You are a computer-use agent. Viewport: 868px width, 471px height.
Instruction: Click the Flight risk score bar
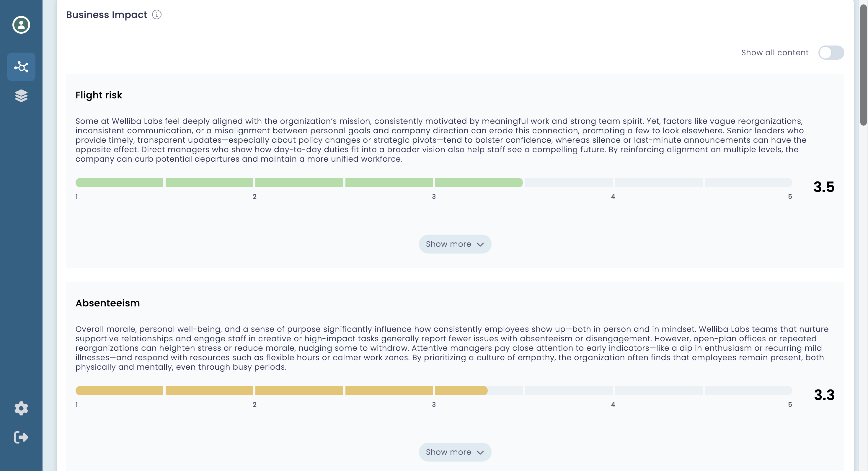pyautogui.click(x=434, y=183)
